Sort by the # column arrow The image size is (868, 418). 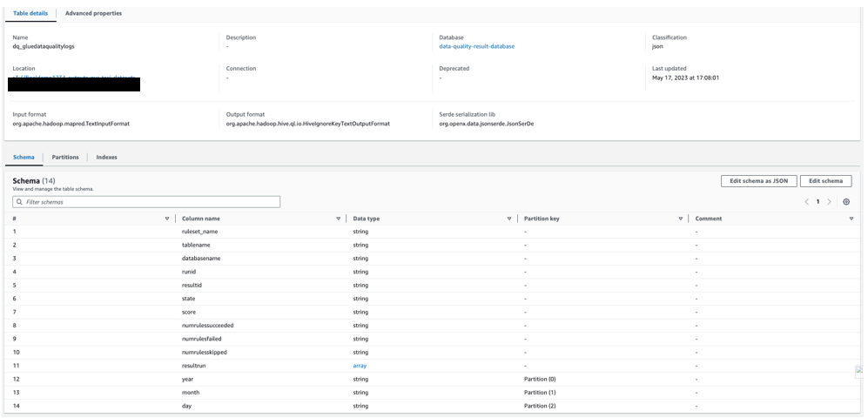click(166, 219)
